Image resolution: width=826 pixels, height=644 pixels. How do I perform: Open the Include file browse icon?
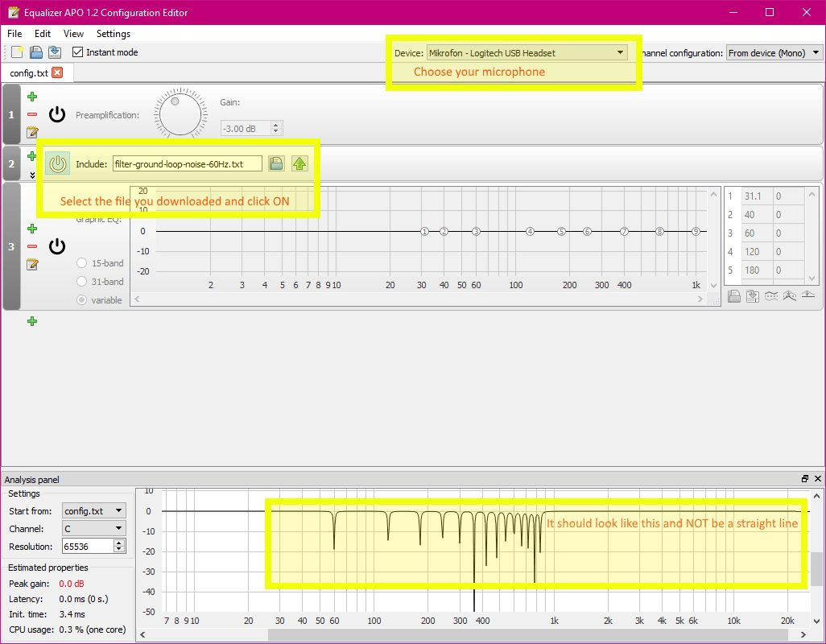[276, 163]
